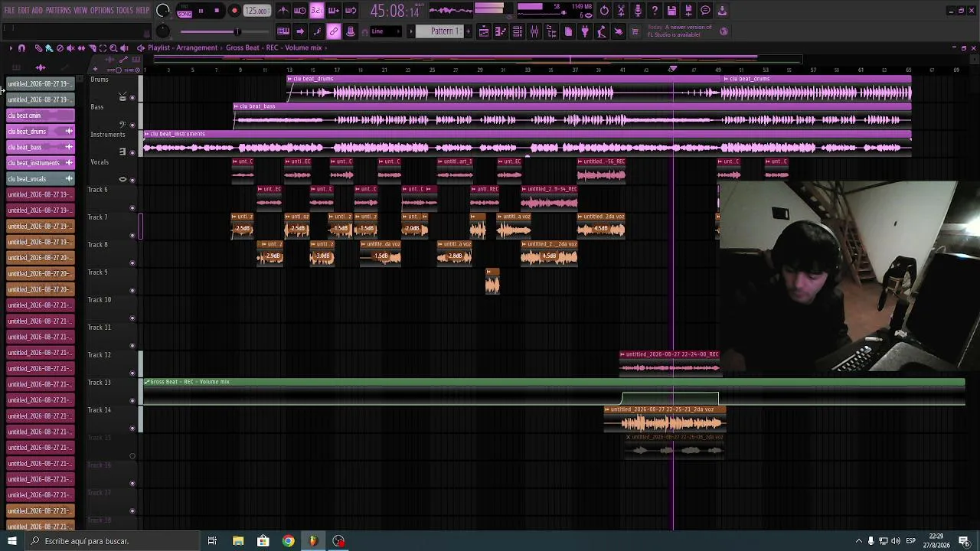Toggle the 3-2-1 countdown before recording

[x=317, y=11]
